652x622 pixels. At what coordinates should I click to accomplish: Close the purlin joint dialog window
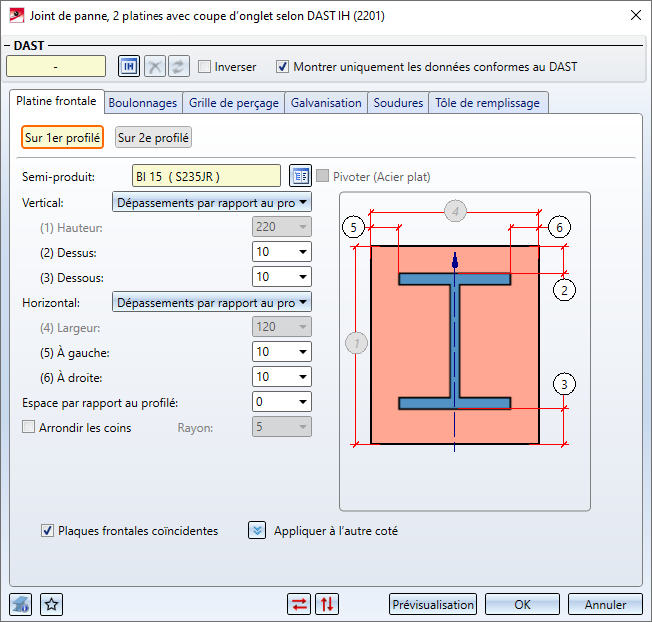coord(633,15)
